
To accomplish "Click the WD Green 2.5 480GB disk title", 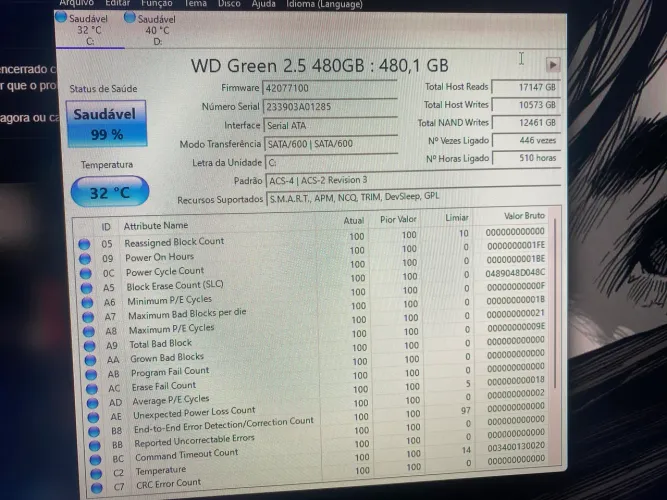I will pyautogui.click(x=319, y=66).
